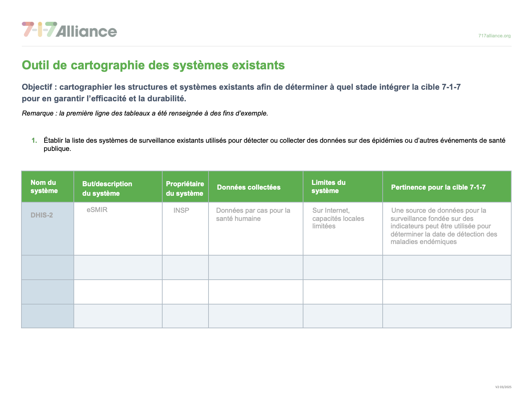Click the 7-1-7 Alliance logo
This screenshot has width=532, height=401.
(x=69, y=30)
